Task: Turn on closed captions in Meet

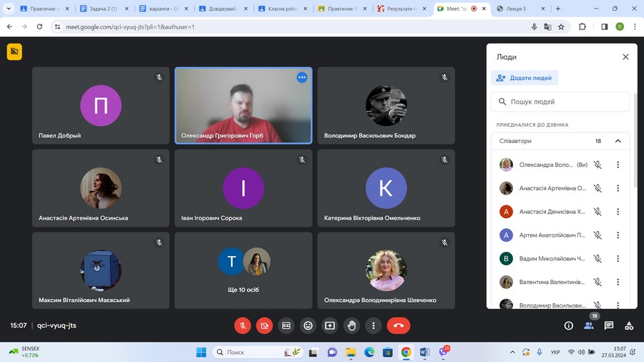Action: pos(286,326)
